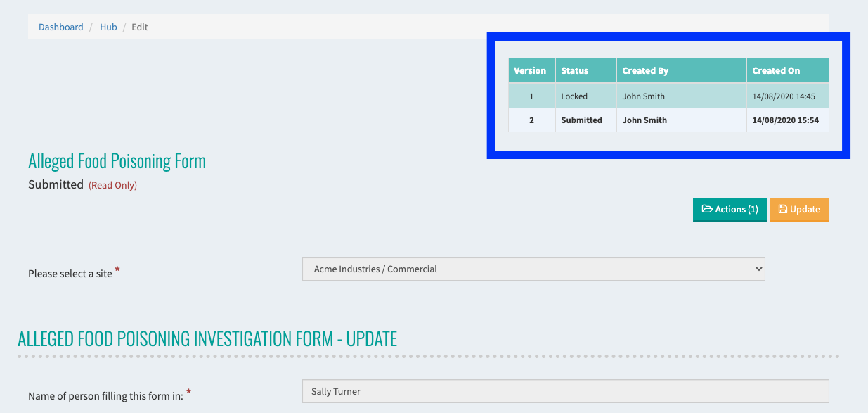
Task: Select the Status column header
Action: 586,70
